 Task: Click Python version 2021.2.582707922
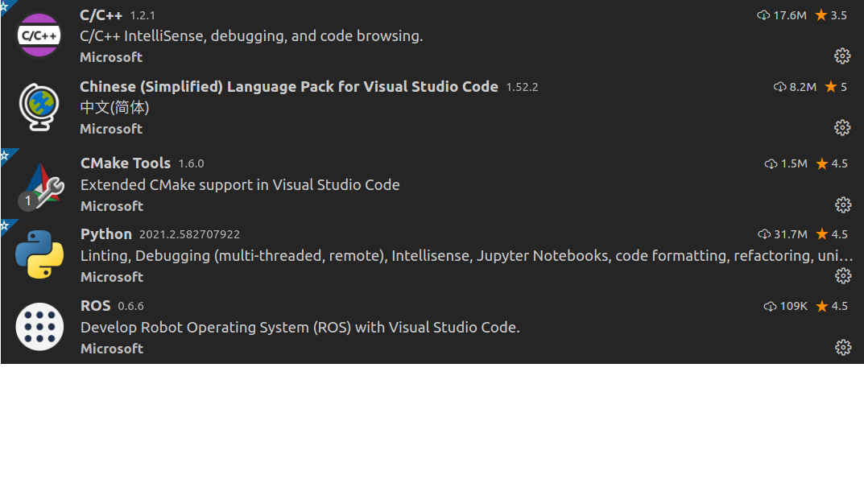pos(189,234)
